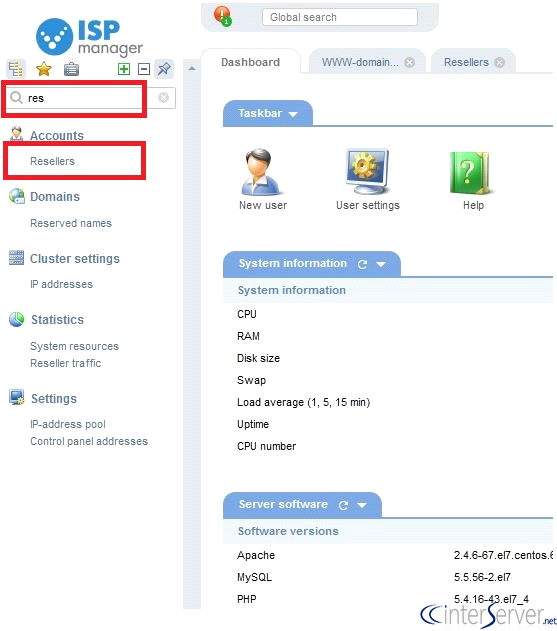This screenshot has width=557, height=631.
Task: Refresh the System information block
Action: (362, 264)
